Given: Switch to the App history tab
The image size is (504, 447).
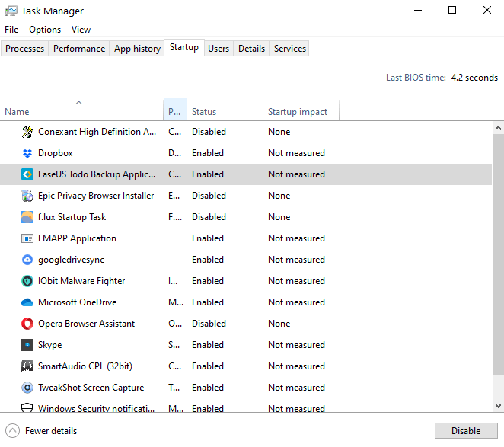Looking at the screenshot, I should (x=137, y=49).
